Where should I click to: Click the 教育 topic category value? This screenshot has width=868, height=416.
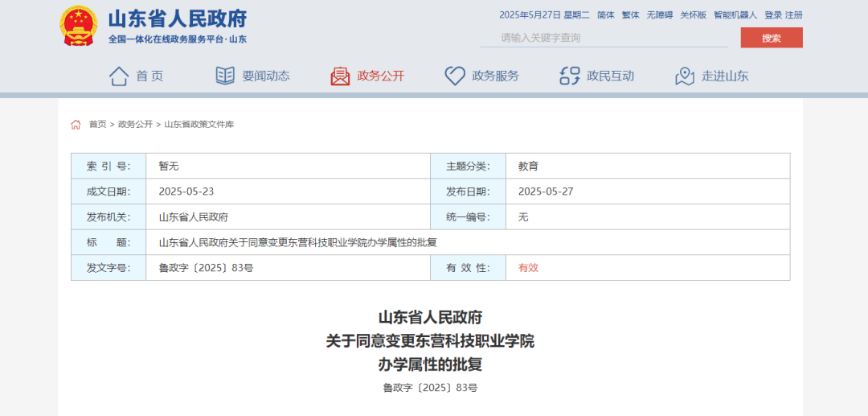coord(528,166)
